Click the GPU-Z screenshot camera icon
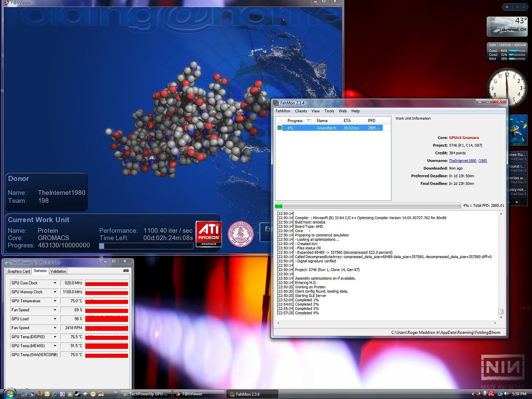 coord(126,271)
